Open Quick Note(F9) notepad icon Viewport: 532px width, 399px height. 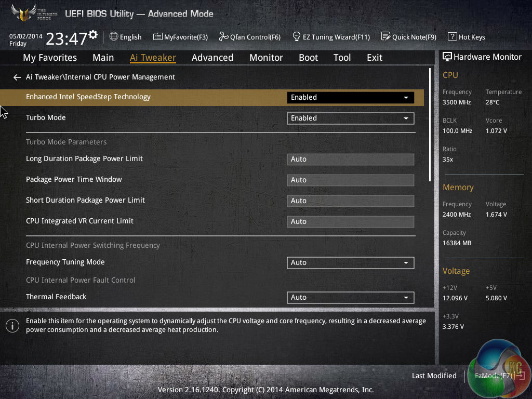pos(385,37)
